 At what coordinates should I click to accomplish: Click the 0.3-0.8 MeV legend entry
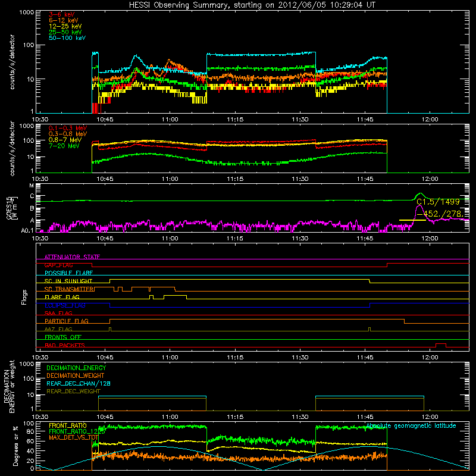click(x=68, y=134)
